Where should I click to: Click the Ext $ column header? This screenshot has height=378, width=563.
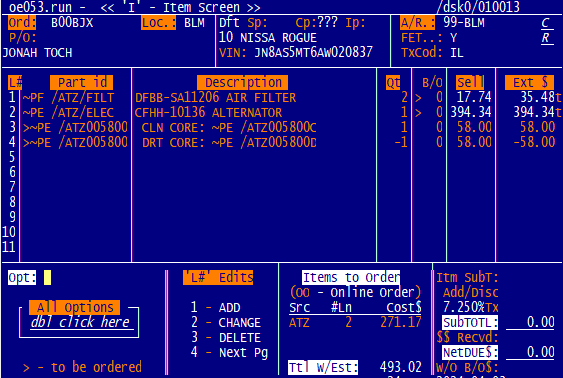coord(529,83)
